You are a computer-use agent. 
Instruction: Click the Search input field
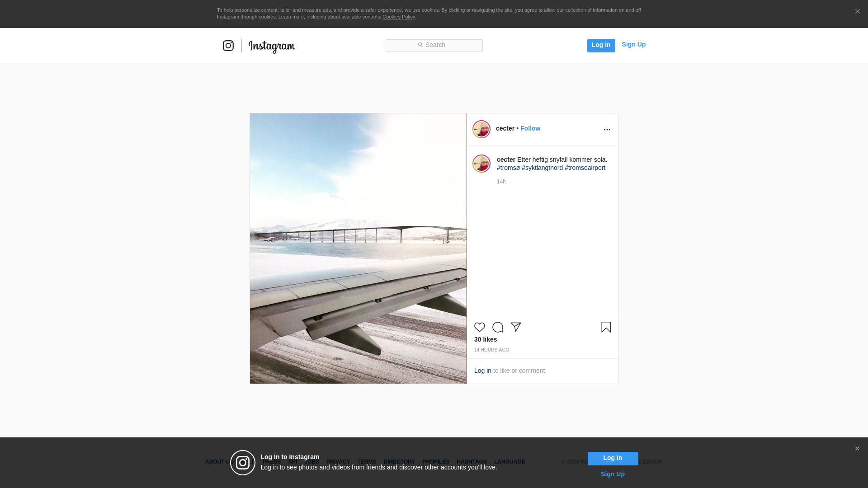[x=434, y=45]
